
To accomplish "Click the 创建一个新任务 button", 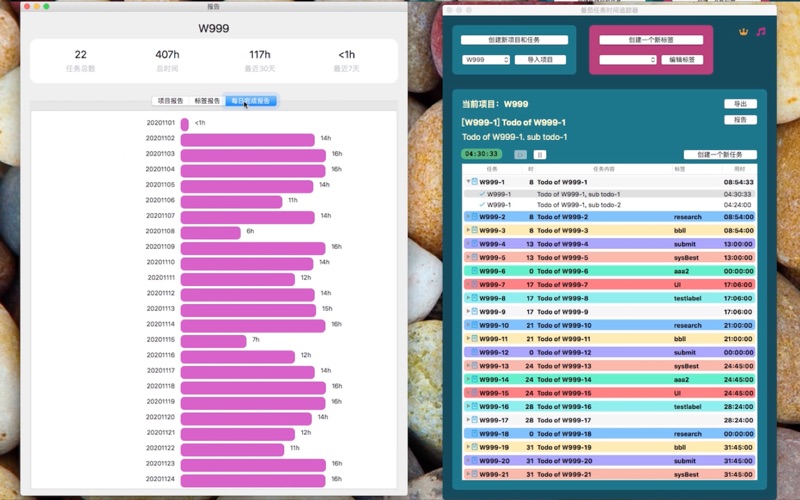I will point(720,155).
